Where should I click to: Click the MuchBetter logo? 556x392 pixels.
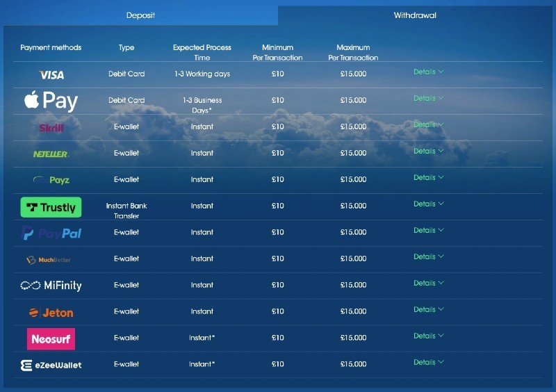point(49,260)
